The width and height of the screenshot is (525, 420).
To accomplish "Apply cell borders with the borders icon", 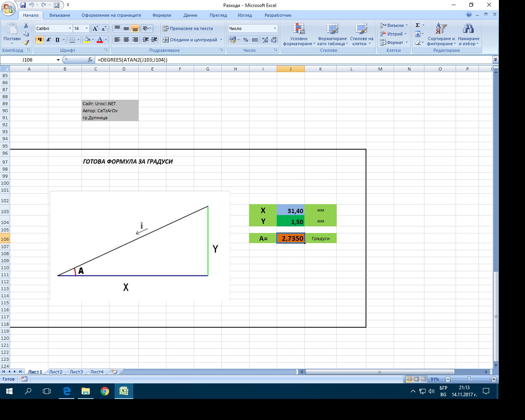I will 72,40.
